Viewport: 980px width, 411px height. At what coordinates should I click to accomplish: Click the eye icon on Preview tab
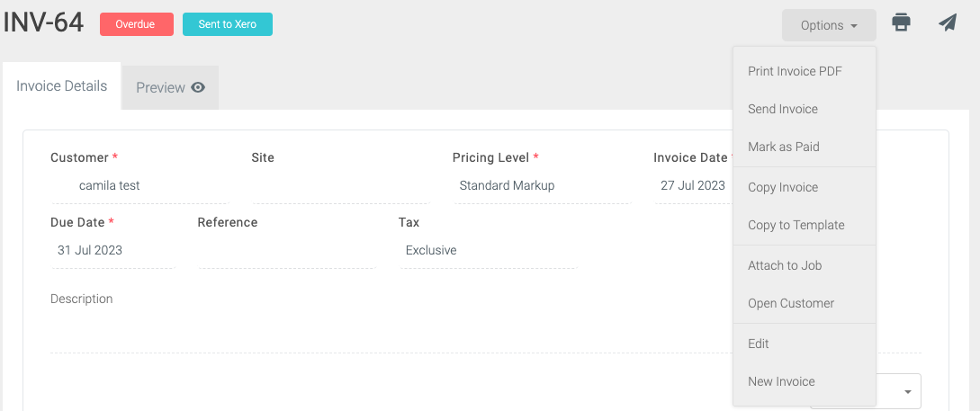198,88
